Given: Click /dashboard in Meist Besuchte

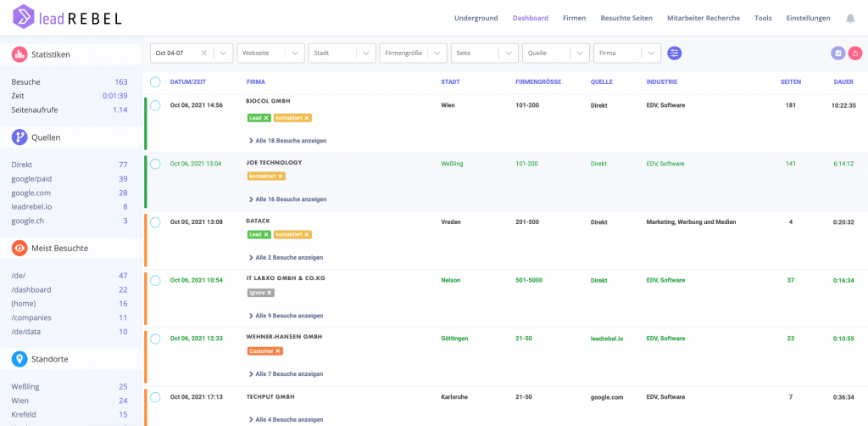Looking at the screenshot, I should (31, 289).
